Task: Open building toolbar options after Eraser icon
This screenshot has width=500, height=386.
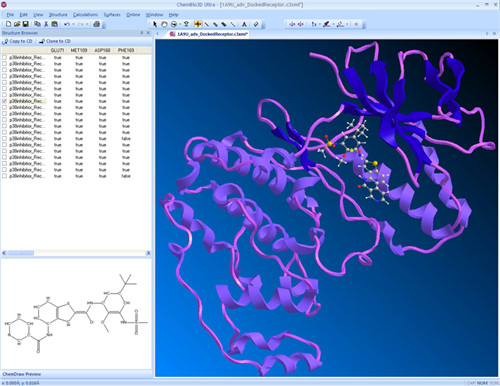Action: pyautogui.click(x=263, y=25)
